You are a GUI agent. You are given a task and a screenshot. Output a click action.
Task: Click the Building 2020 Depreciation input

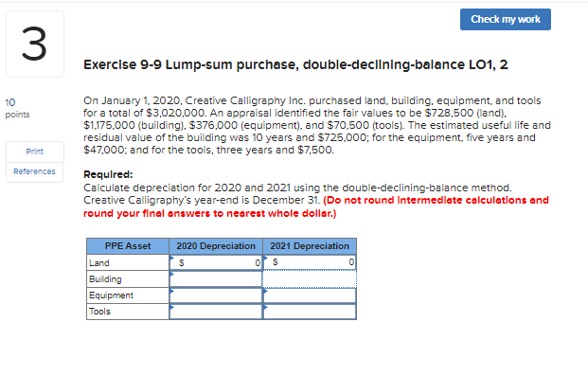(x=216, y=279)
